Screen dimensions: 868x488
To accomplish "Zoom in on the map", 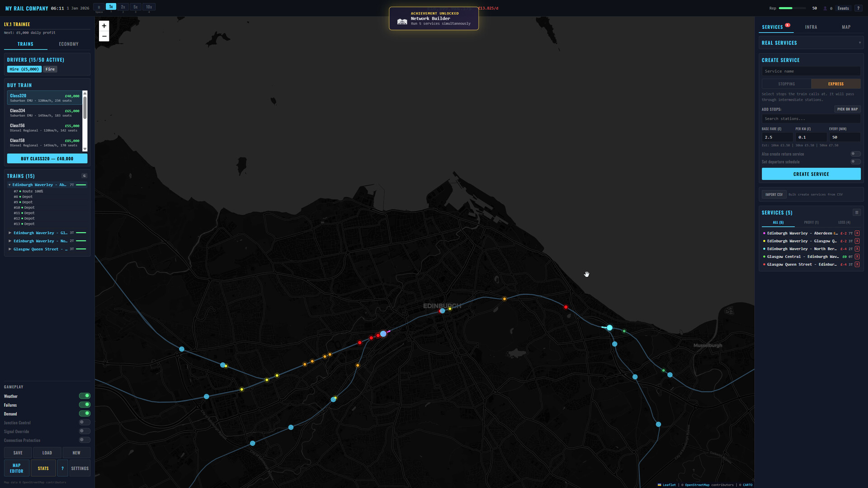I will point(104,26).
